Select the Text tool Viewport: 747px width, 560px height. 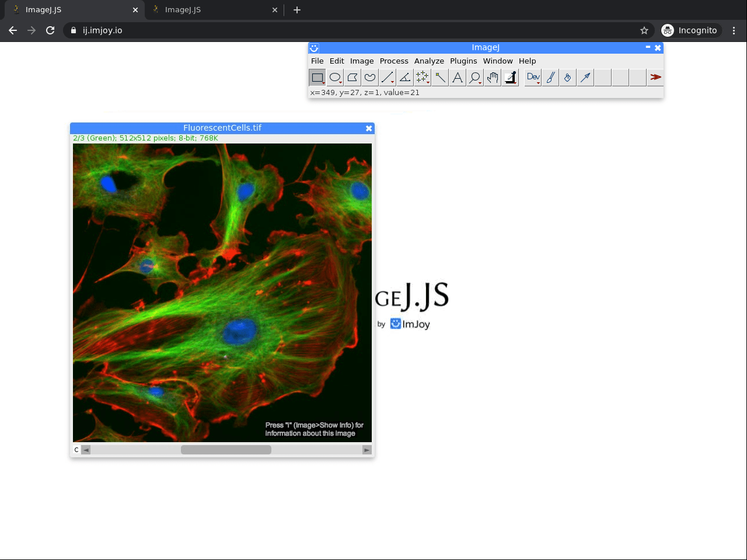tap(457, 77)
